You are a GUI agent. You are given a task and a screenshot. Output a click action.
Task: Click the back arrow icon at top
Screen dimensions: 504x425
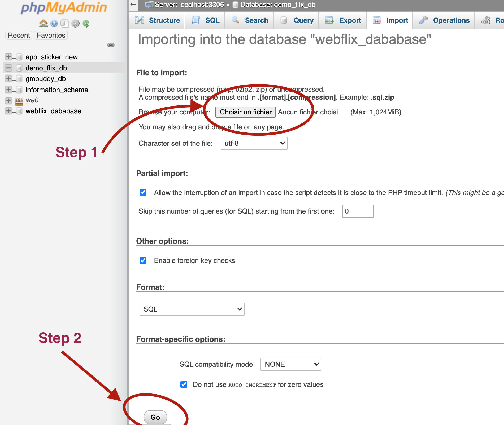click(x=133, y=5)
